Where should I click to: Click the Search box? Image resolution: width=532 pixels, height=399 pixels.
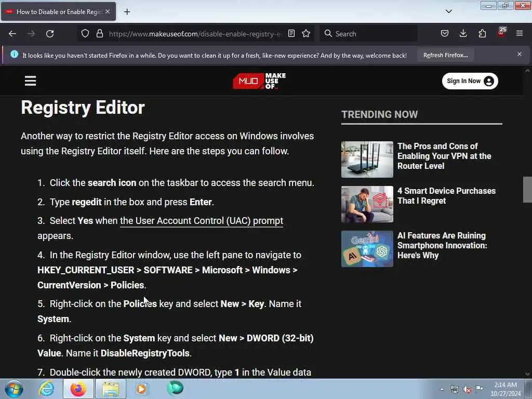[369, 34]
